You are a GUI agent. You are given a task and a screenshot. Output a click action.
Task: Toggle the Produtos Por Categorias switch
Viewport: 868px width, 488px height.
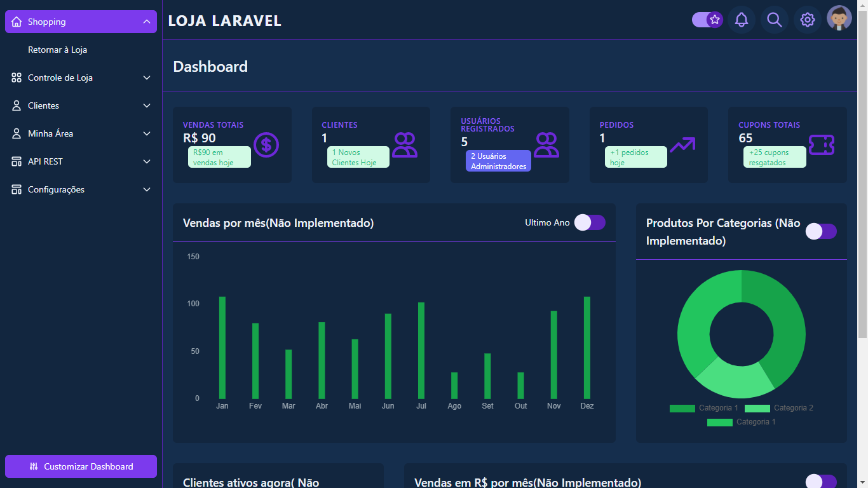tap(821, 231)
